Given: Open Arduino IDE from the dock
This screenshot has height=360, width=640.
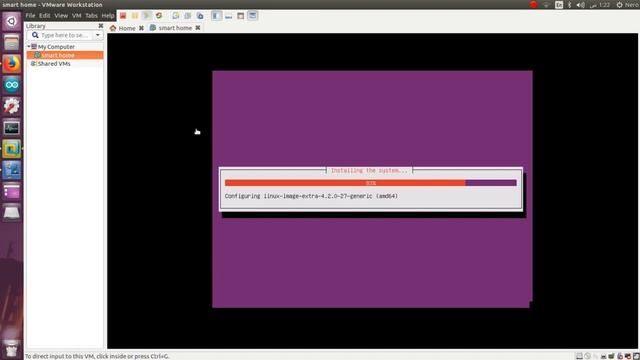Looking at the screenshot, I should coord(11,85).
